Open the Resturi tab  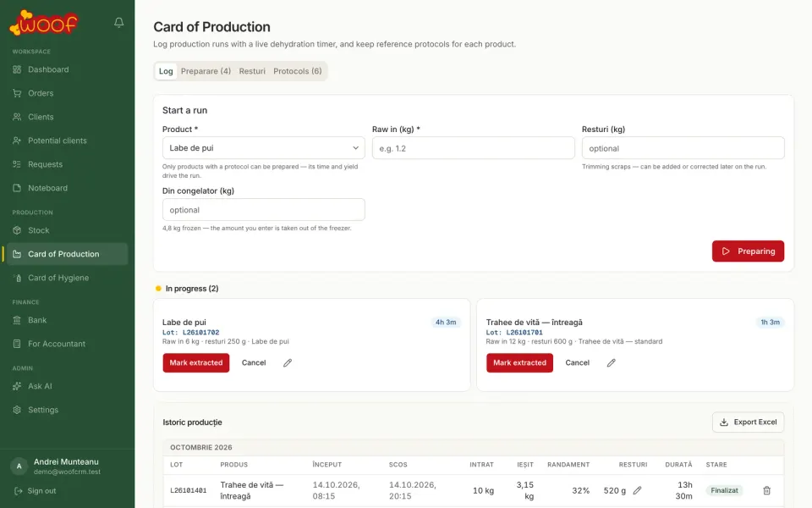tap(252, 71)
